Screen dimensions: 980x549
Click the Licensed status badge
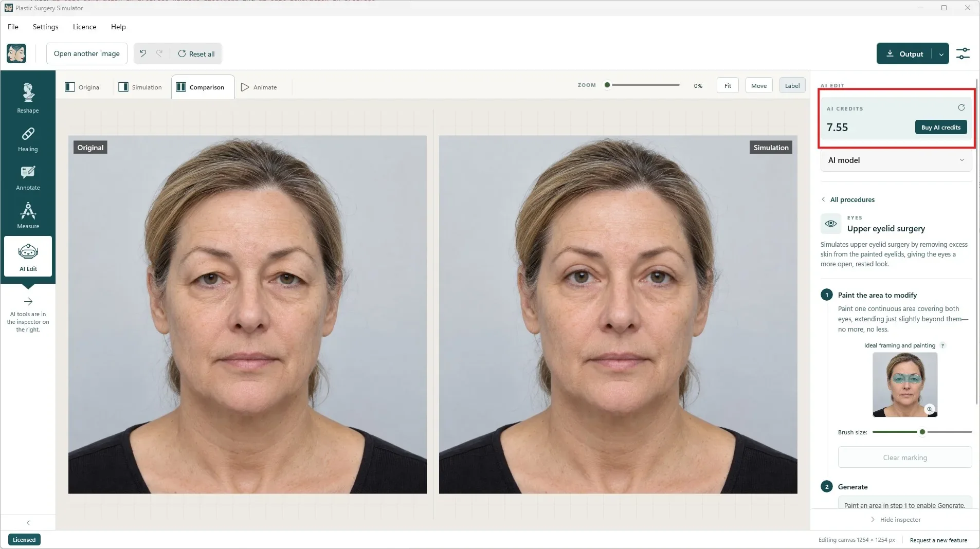(x=24, y=540)
